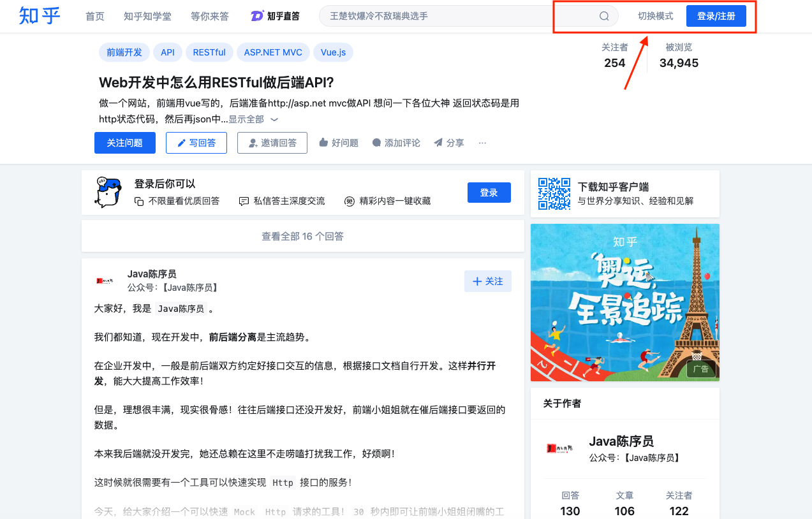Open 知乎直答 logo link
Image resolution: width=812 pixels, height=519 pixels.
[x=275, y=16]
